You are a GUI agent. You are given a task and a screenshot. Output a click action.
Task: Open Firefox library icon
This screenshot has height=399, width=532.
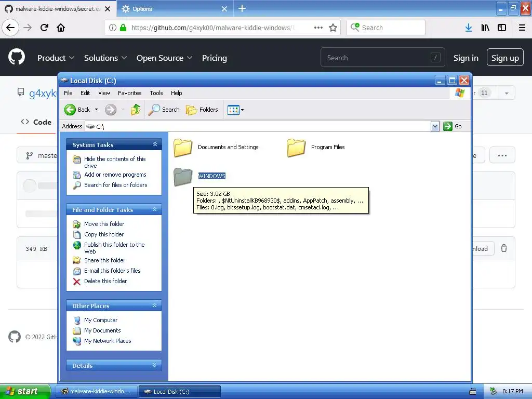[x=485, y=28]
